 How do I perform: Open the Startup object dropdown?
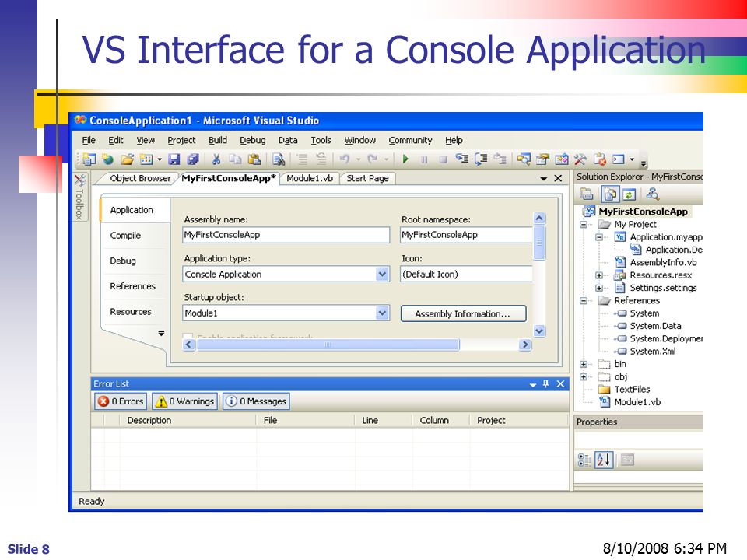pyautogui.click(x=382, y=313)
